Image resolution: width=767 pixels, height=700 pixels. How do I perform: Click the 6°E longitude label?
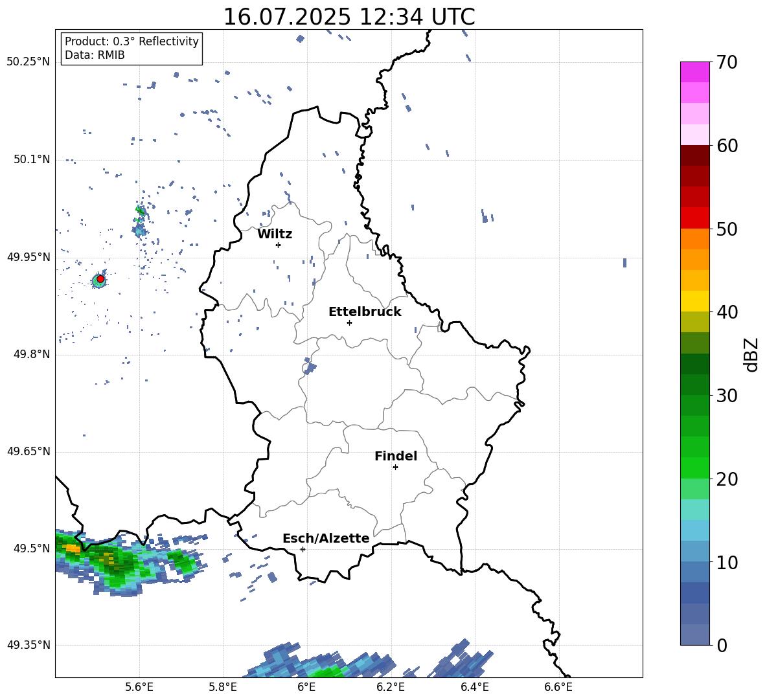coord(306,687)
